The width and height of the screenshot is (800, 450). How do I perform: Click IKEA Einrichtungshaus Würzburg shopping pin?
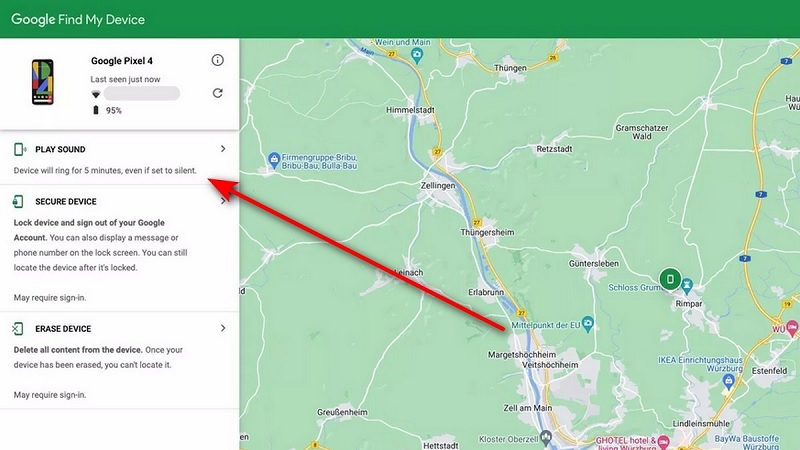click(x=729, y=381)
